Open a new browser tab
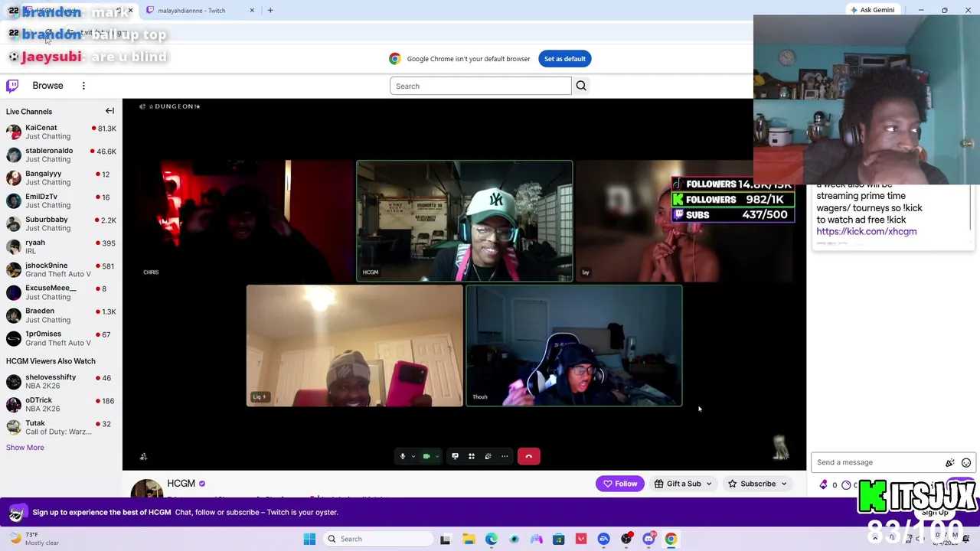The height and width of the screenshot is (551, 980). point(270,10)
